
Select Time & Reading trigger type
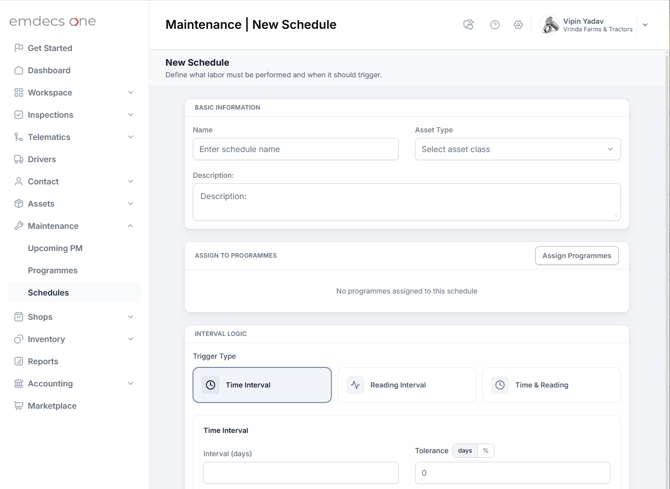pyautogui.click(x=552, y=385)
